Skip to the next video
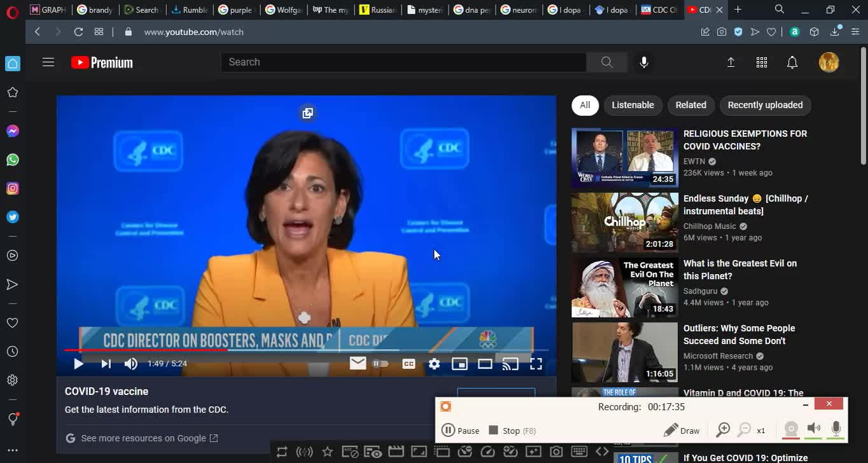Screen dimensions: 868x463 [106, 364]
